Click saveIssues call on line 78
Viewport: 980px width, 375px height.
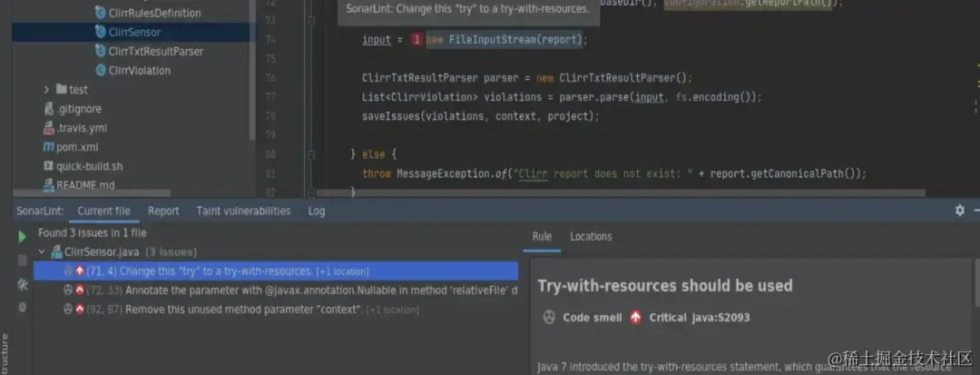(x=393, y=116)
